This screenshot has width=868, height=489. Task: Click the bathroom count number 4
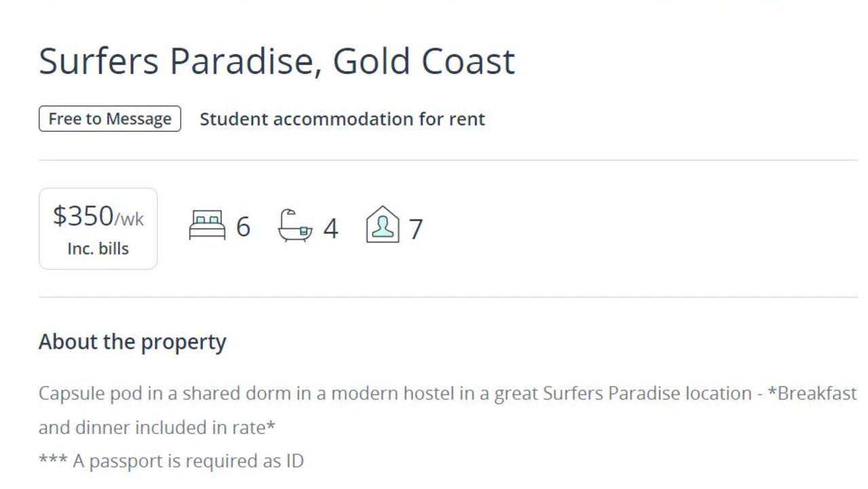[331, 229]
